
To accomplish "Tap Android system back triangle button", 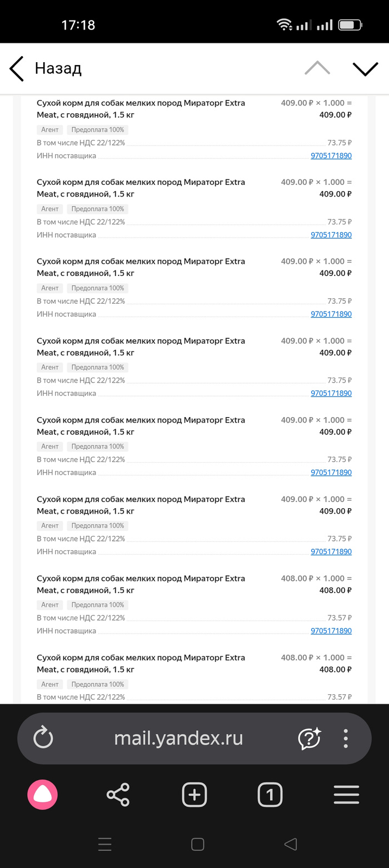I will (x=290, y=844).
